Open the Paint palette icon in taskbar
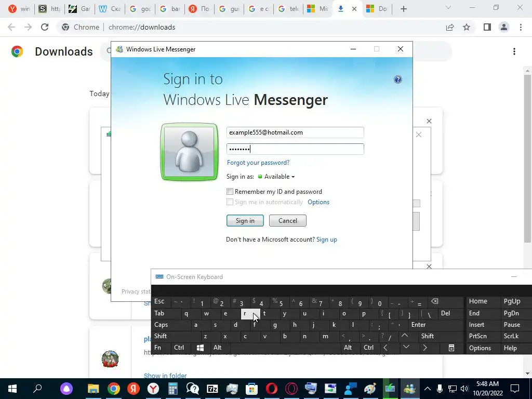 [370, 389]
